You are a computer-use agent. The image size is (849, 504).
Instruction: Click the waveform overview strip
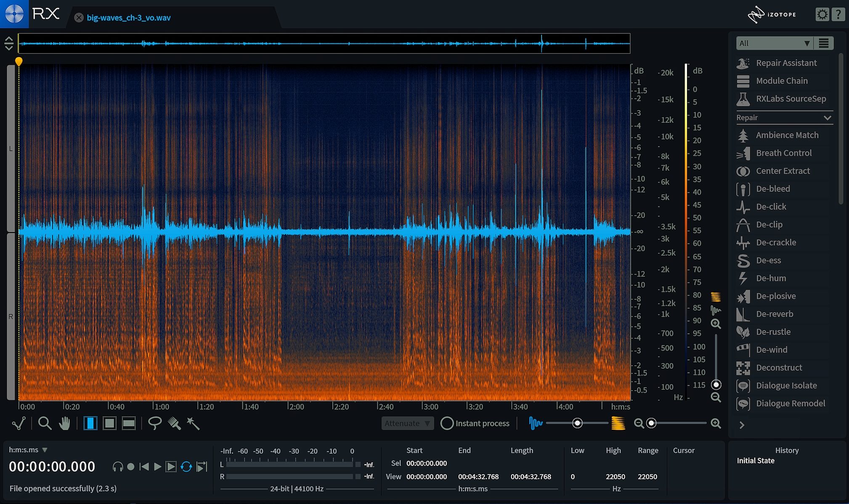coord(324,43)
